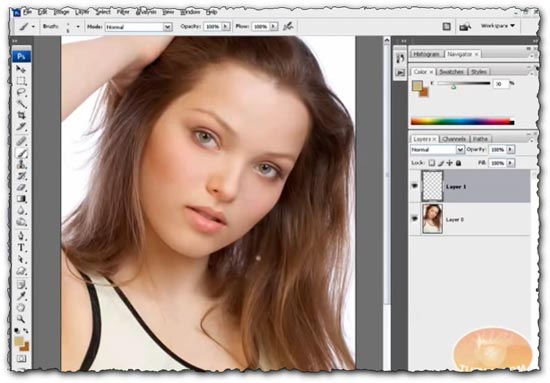Open the layer Opacity slider arrow
Screen dimensions: 550x383
510,149
